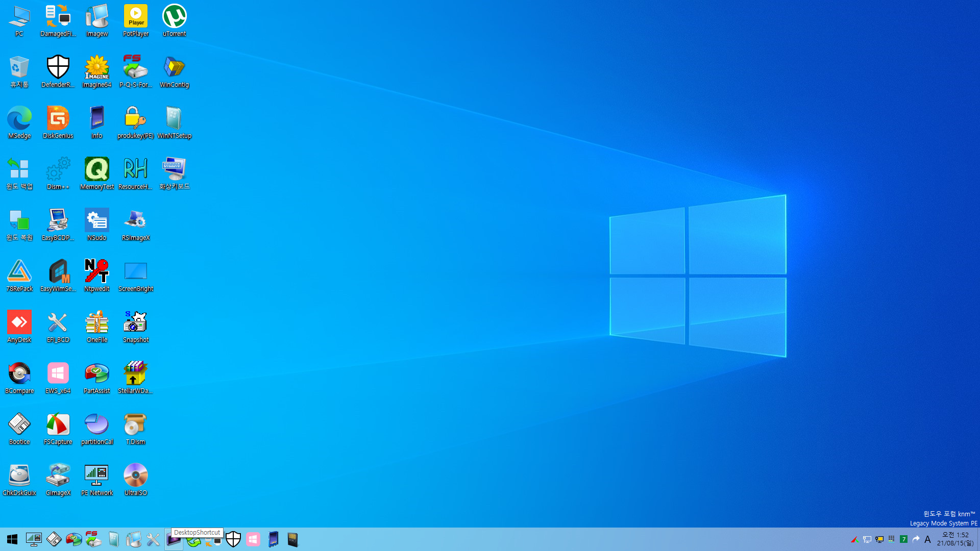980x551 pixels.
Task: Select the Imagew desktop icon
Action: coord(97,21)
